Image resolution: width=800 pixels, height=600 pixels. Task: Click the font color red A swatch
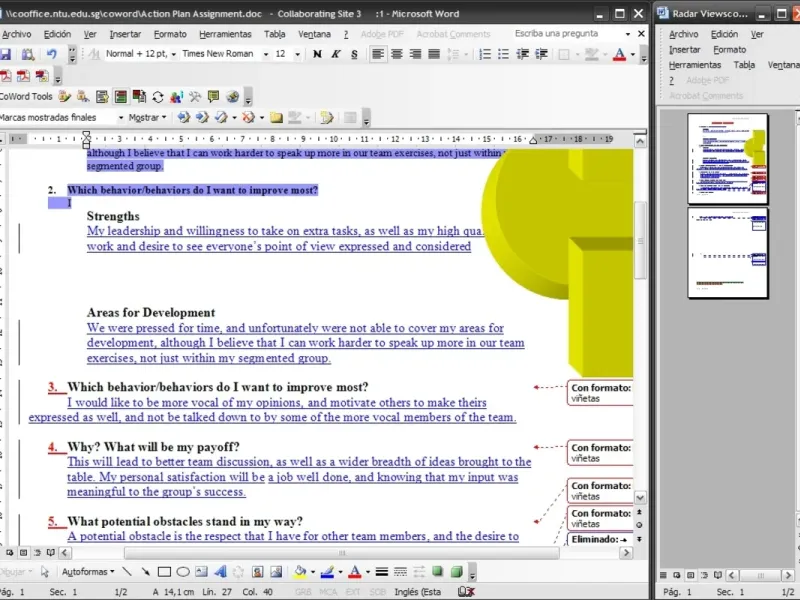click(618, 54)
